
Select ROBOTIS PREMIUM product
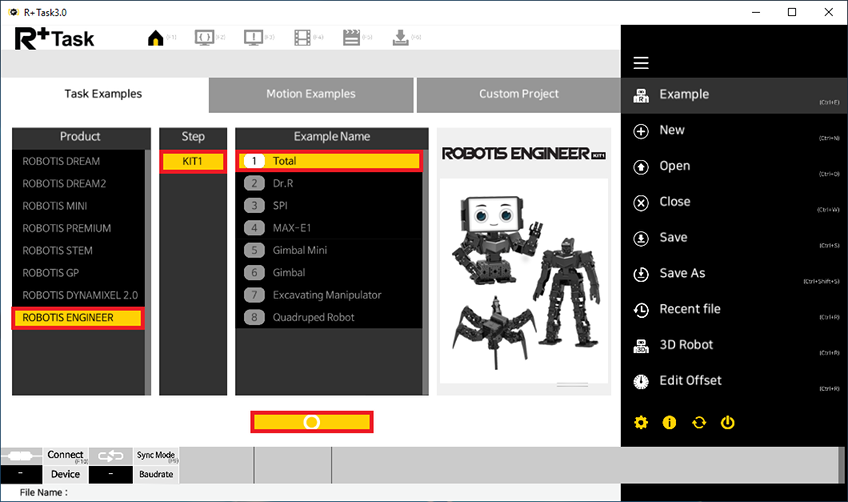tap(78, 228)
